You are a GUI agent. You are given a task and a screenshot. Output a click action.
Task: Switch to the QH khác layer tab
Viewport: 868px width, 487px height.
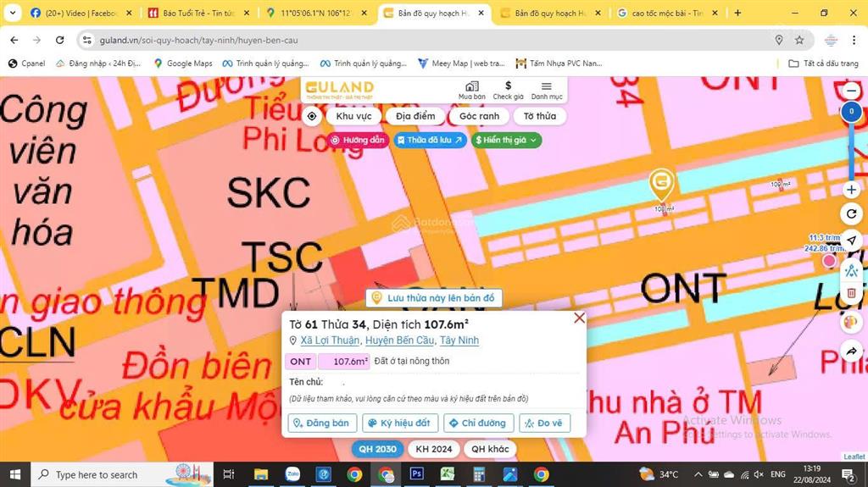(490, 449)
